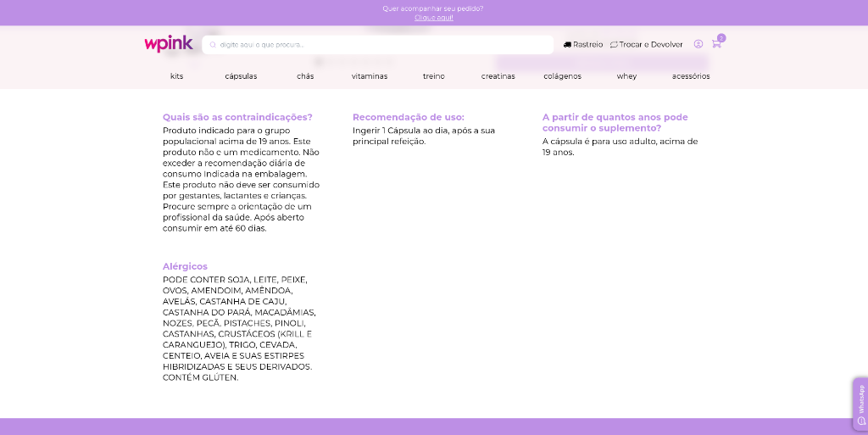Viewport: 868px width, 435px height.
Task: Click the wpink logo
Action: tap(168, 44)
